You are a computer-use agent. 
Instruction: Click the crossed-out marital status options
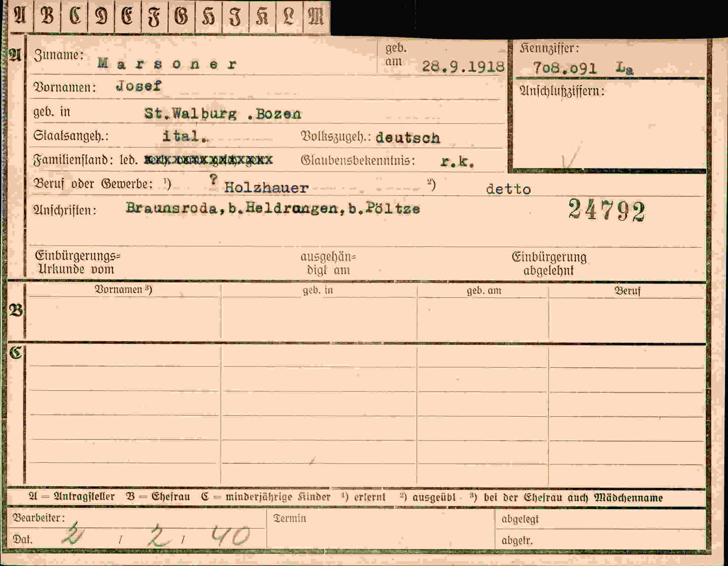pos(208,160)
